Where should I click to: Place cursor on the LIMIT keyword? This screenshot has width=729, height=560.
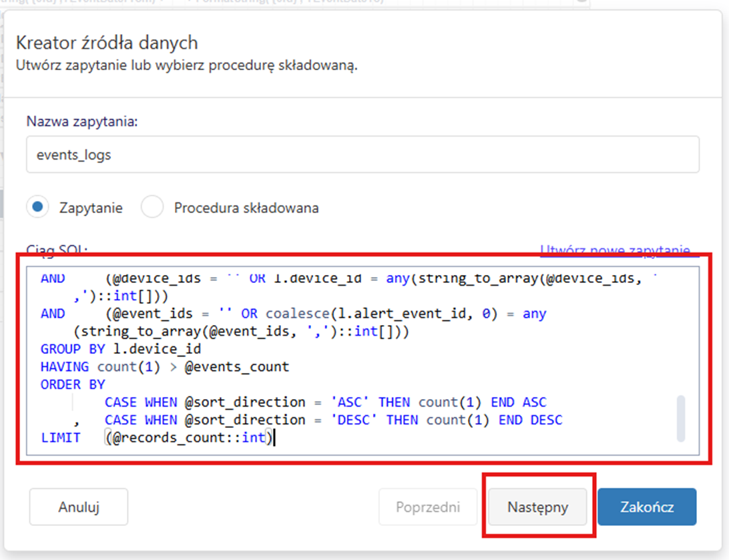(60, 438)
